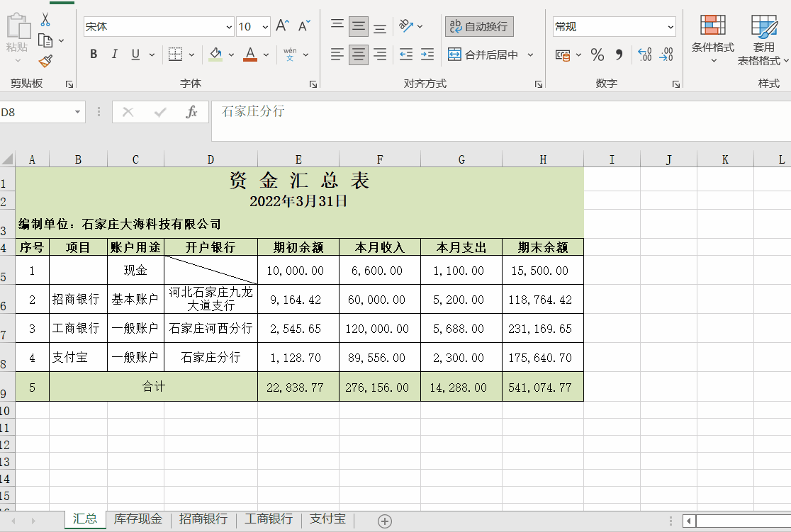Toggle 自动换行 wrap text
791x532 pixels.
click(479, 26)
